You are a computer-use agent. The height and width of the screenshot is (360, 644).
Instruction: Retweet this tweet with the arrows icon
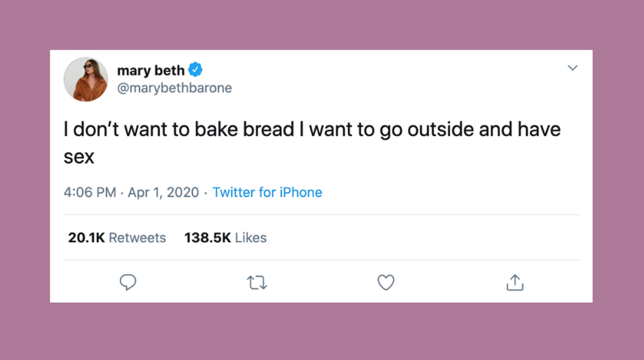(257, 283)
